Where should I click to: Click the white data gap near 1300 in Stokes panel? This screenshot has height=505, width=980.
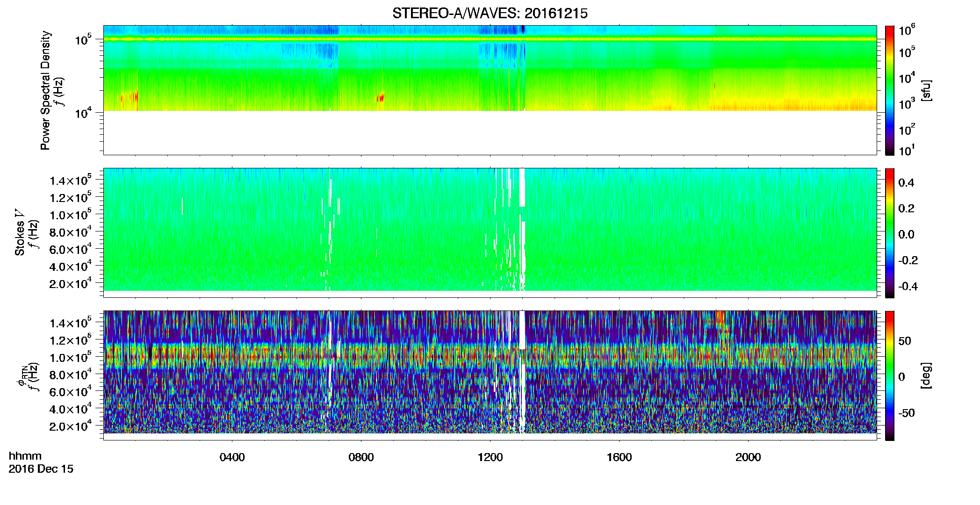pos(522,229)
